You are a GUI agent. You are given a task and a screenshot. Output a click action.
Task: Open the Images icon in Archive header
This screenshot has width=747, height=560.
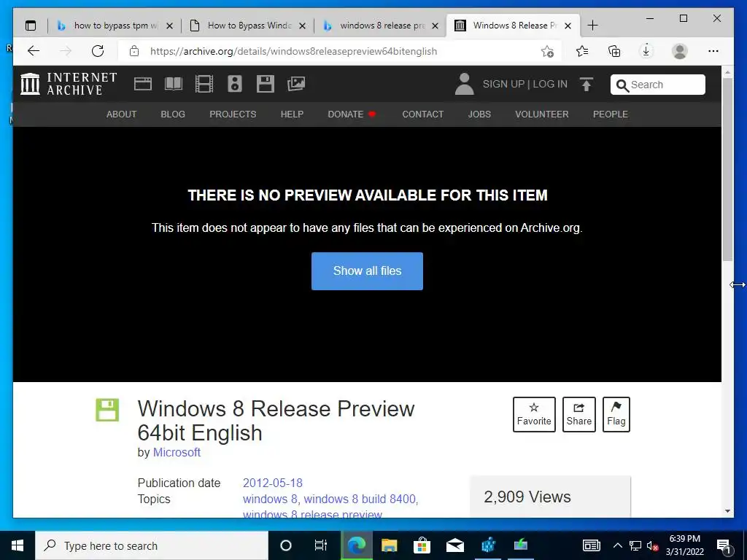(296, 85)
